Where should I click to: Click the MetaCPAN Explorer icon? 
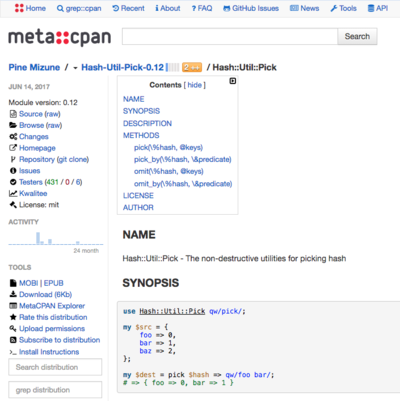pyautogui.click(x=13, y=306)
